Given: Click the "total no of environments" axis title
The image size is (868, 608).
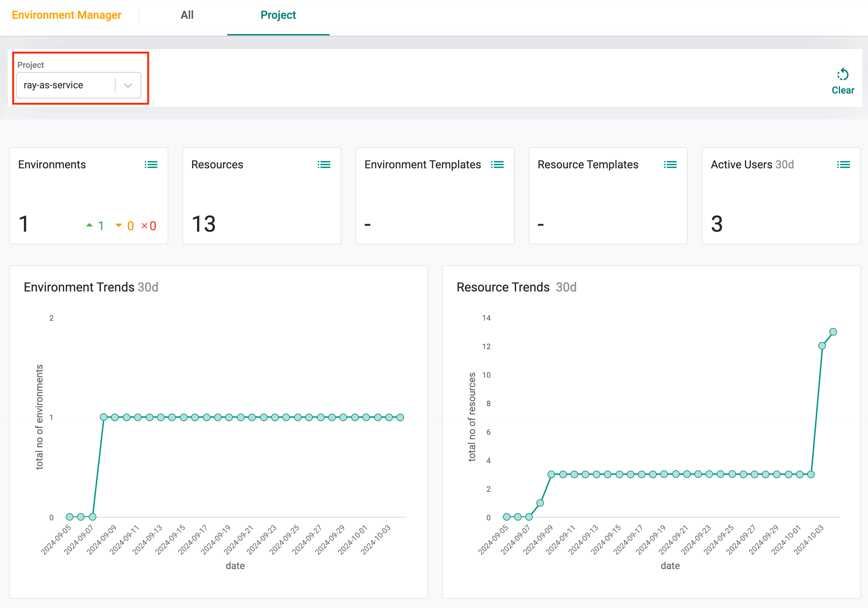Looking at the screenshot, I should click(x=39, y=417).
